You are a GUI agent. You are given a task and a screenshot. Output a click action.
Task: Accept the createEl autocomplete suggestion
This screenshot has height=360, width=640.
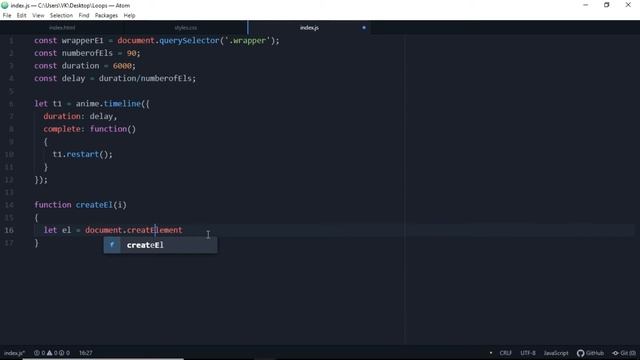click(160, 245)
